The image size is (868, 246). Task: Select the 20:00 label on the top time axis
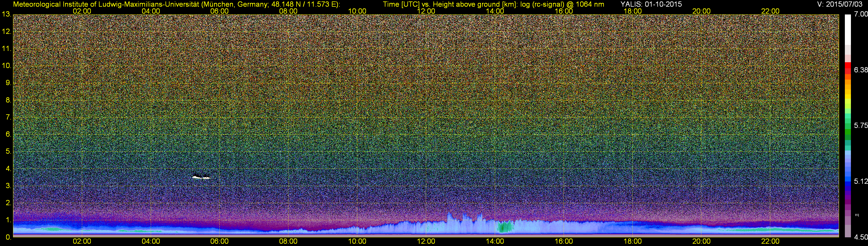(x=702, y=11)
